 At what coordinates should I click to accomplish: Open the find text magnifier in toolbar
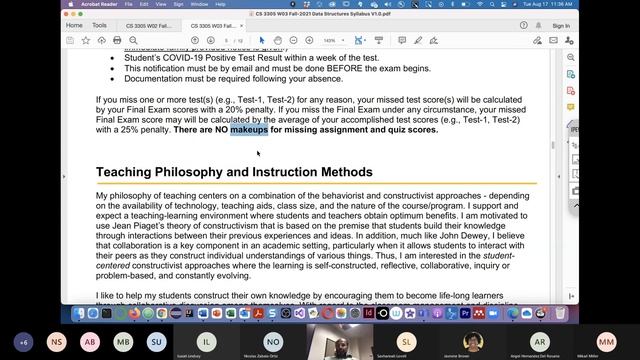(x=133, y=40)
